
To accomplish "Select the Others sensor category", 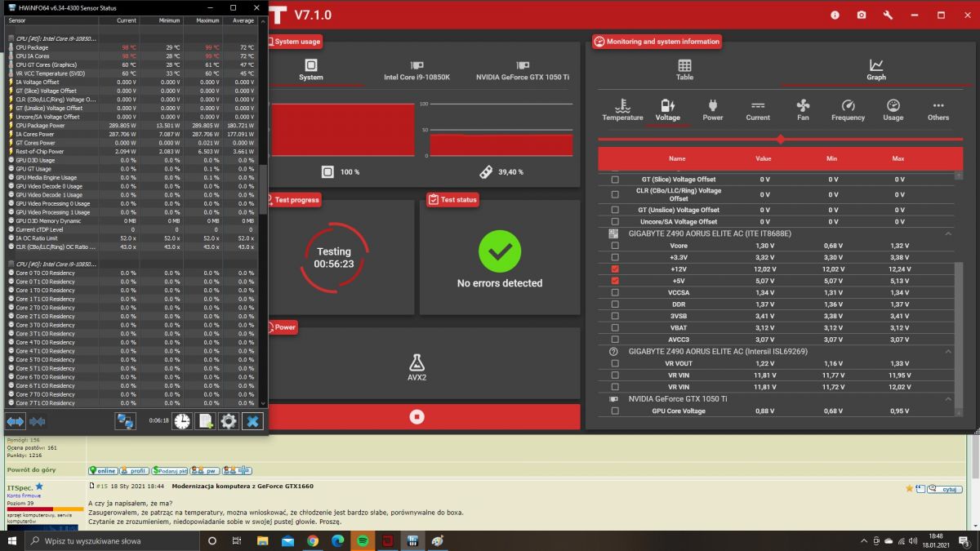I will [938, 110].
